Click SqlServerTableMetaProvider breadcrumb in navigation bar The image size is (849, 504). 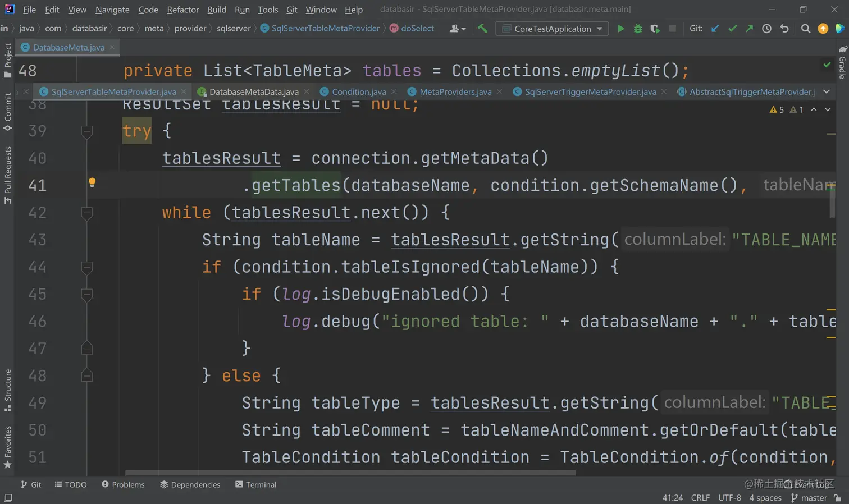point(320,28)
